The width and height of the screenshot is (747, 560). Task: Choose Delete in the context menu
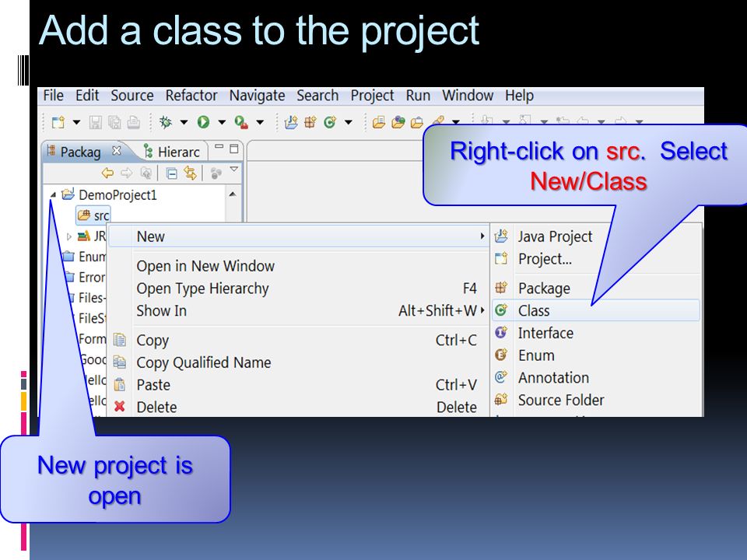pyautogui.click(x=298, y=407)
